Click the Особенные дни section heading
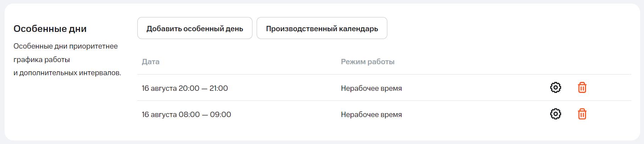 coord(50,29)
